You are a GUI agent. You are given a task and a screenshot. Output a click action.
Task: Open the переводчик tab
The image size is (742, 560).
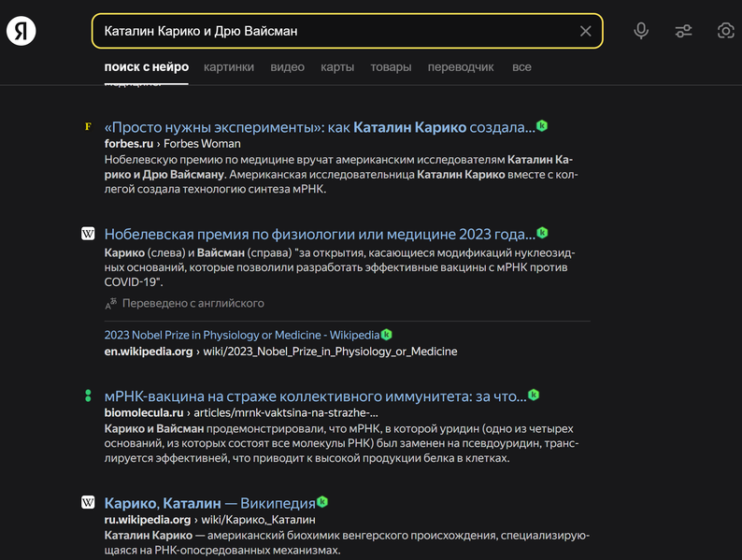pyautogui.click(x=461, y=67)
